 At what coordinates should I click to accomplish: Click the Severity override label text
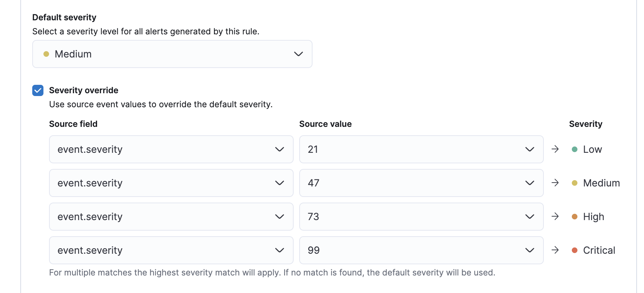click(x=84, y=90)
